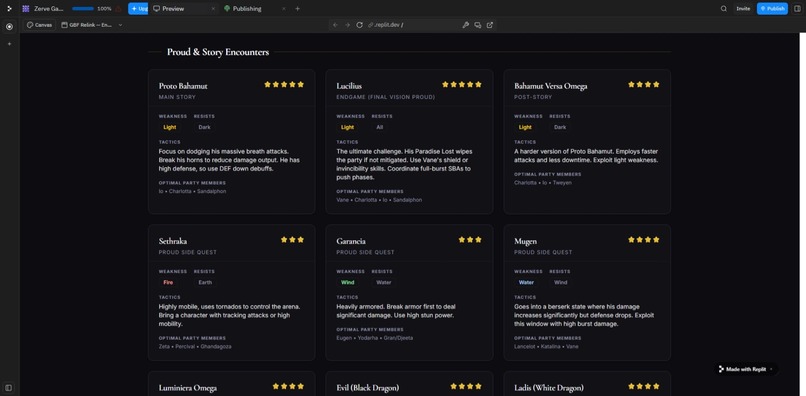Click the Wind weakness tag on Garancia
The height and width of the screenshot is (396, 806).
[x=347, y=282]
